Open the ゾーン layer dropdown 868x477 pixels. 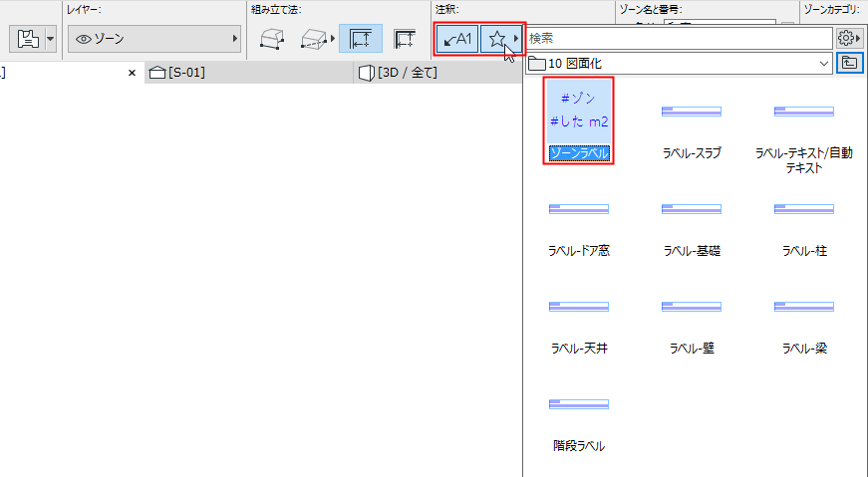[x=154, y=39]
